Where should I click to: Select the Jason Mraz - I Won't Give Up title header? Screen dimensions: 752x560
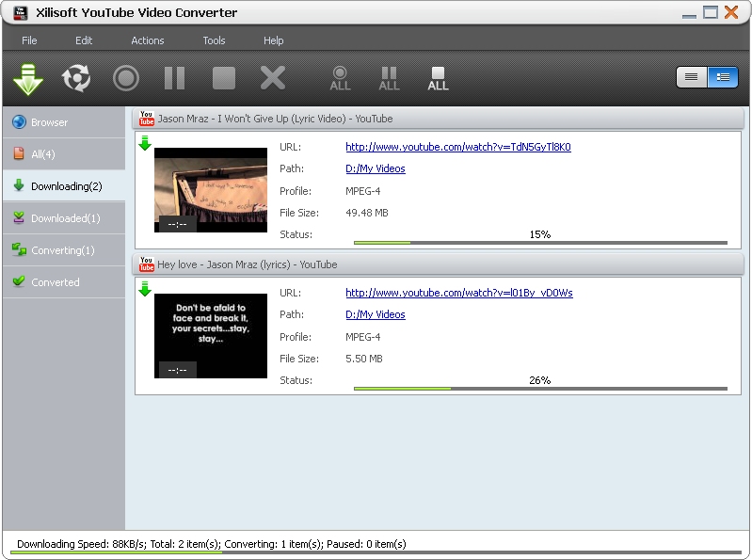[438, 119]
